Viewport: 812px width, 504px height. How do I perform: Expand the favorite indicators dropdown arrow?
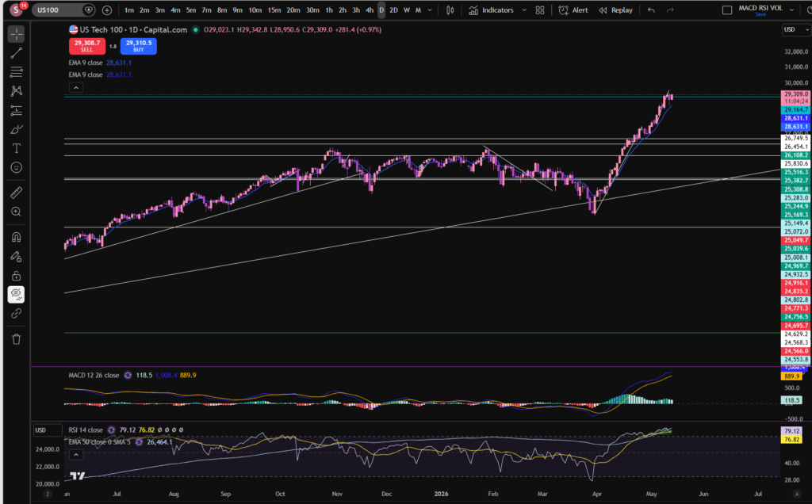524,10
